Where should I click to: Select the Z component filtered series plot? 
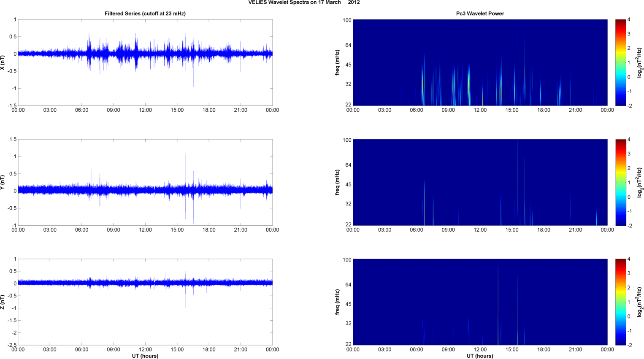(x=145, y=302)
